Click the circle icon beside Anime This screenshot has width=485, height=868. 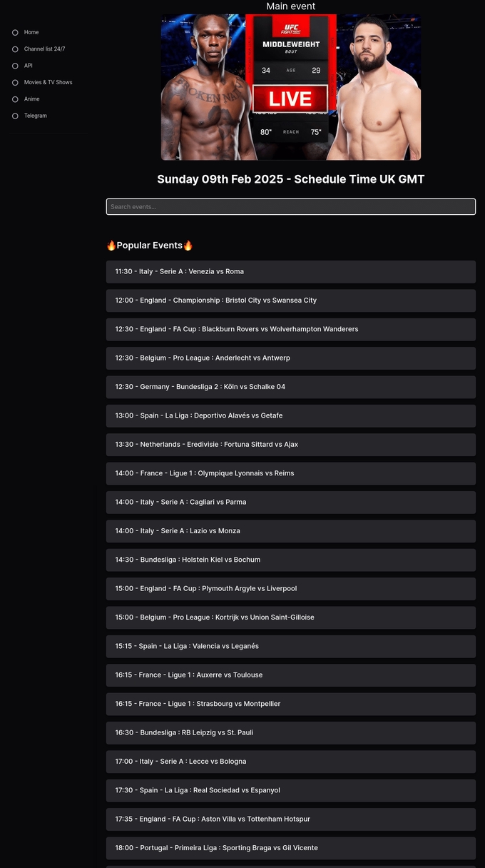[15, 99]
